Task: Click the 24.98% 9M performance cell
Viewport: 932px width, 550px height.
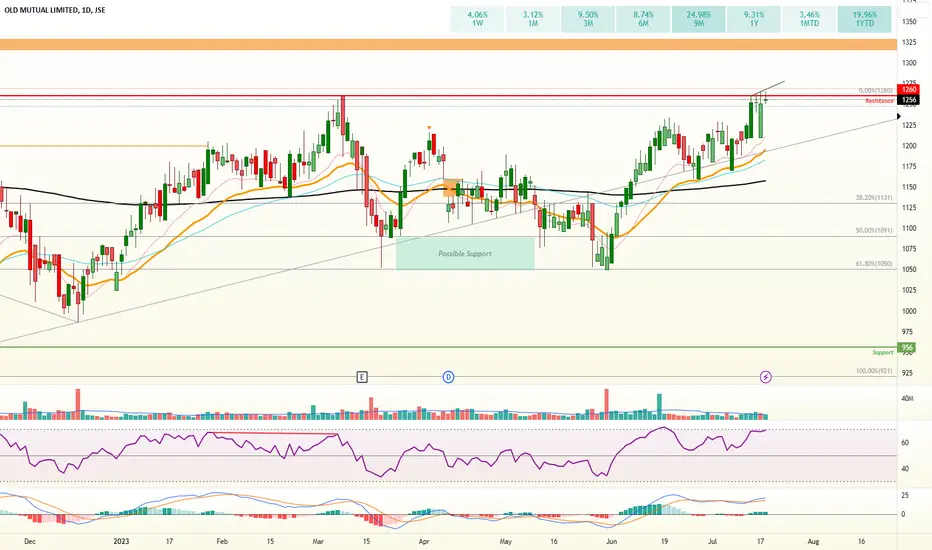Action: point(698,19)
